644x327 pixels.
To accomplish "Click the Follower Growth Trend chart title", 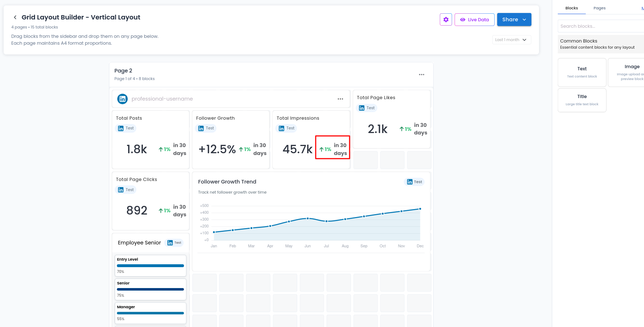I will tap(227, 182).
